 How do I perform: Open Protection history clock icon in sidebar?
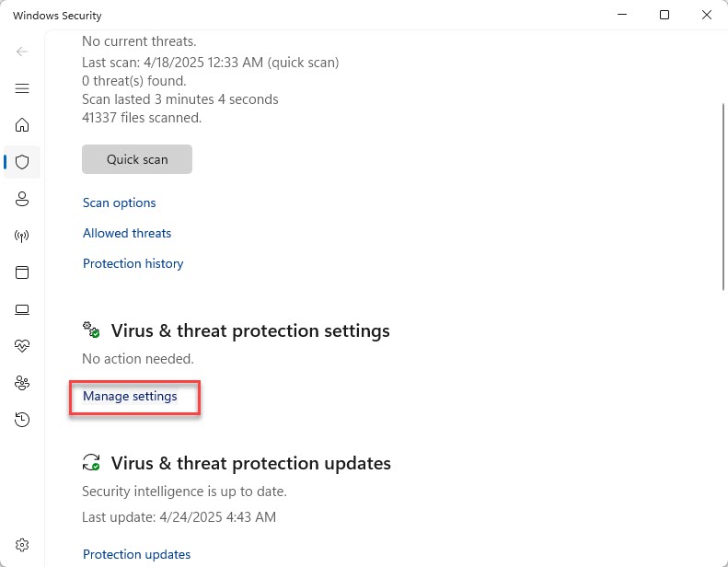(x=22, y=420)
